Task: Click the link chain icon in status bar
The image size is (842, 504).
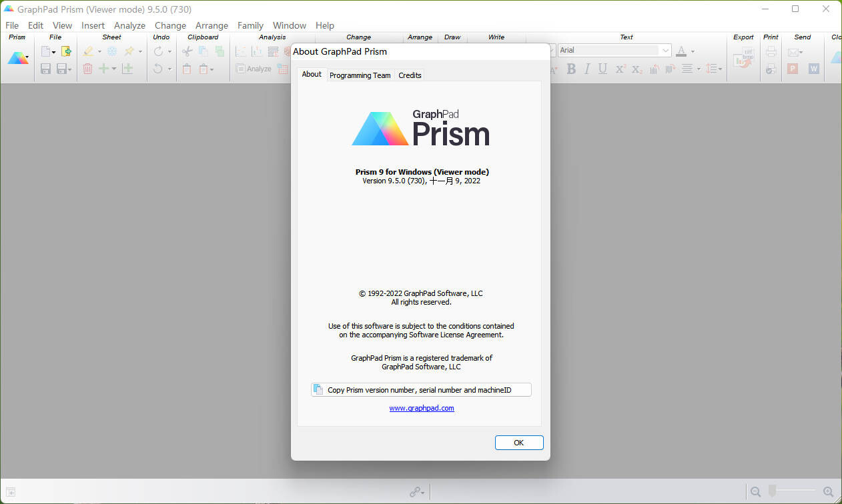Action: tap(416, 492)
